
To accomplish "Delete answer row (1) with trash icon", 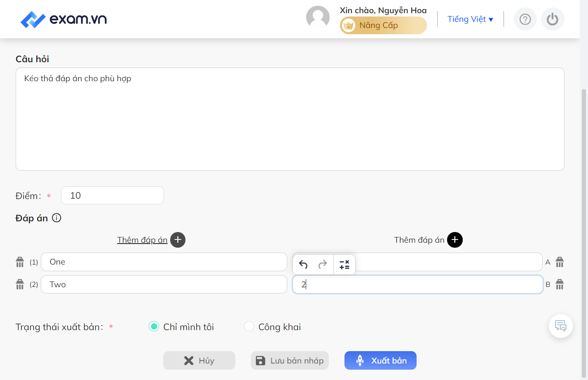I will [x=20, y=262].
